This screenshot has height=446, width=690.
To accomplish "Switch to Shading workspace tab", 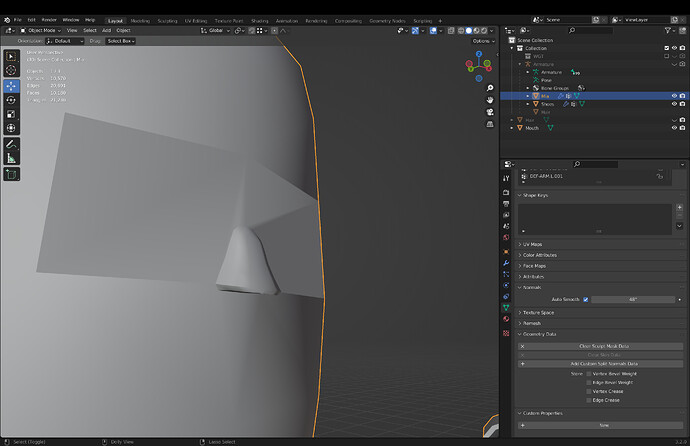I will (260, 21).
